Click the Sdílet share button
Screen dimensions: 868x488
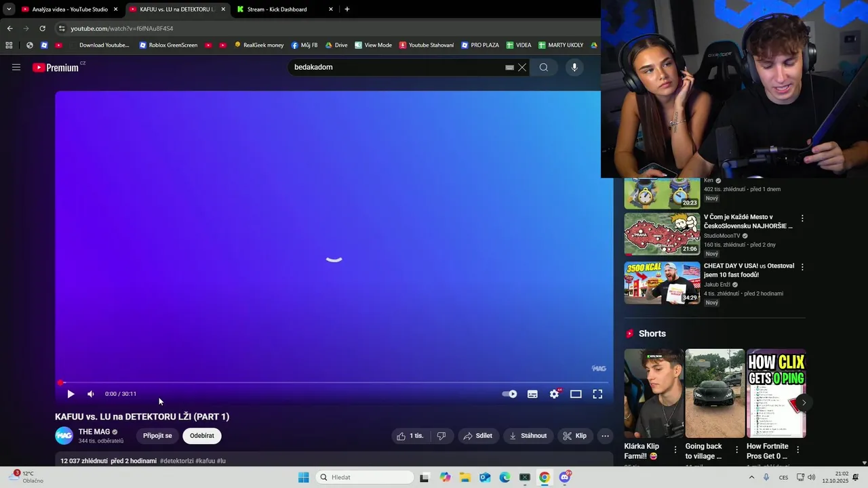478,436
